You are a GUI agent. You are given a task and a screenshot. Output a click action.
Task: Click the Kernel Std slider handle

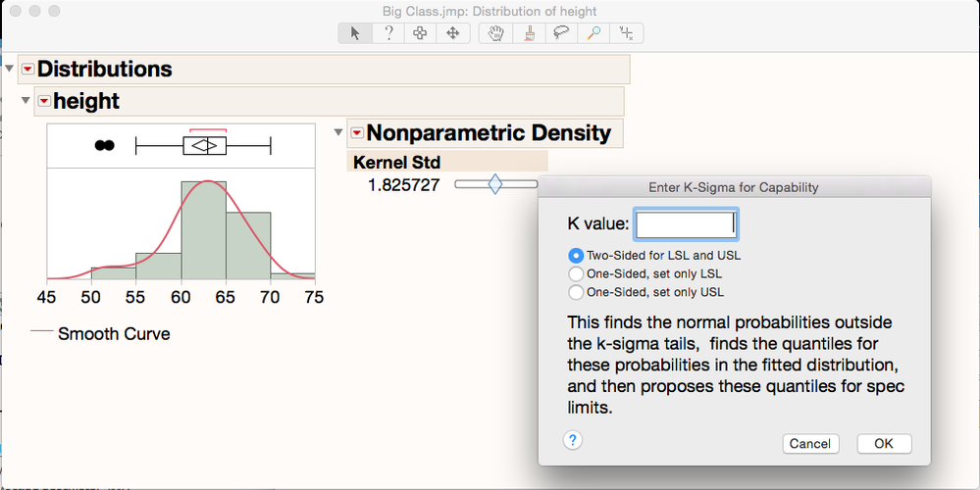pos(495,185)
